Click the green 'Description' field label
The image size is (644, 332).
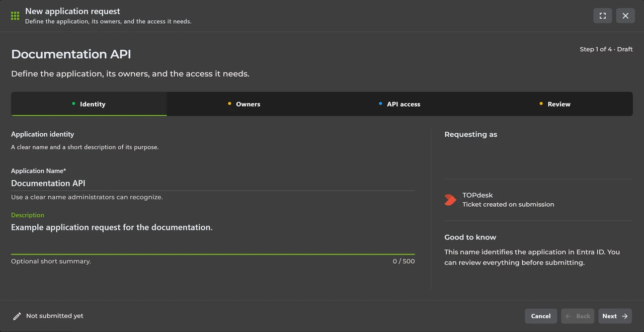coord(28,215)
